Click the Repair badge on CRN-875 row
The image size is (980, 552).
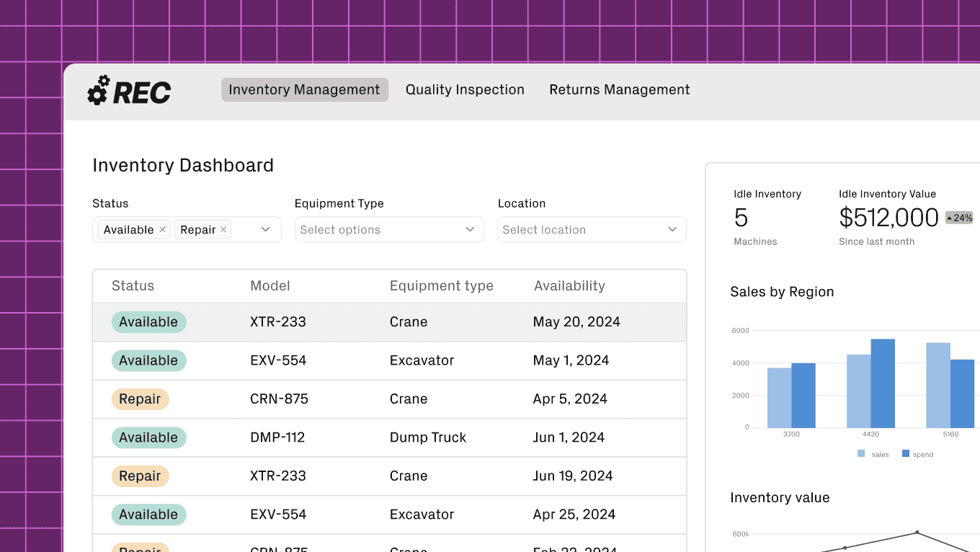140,399
